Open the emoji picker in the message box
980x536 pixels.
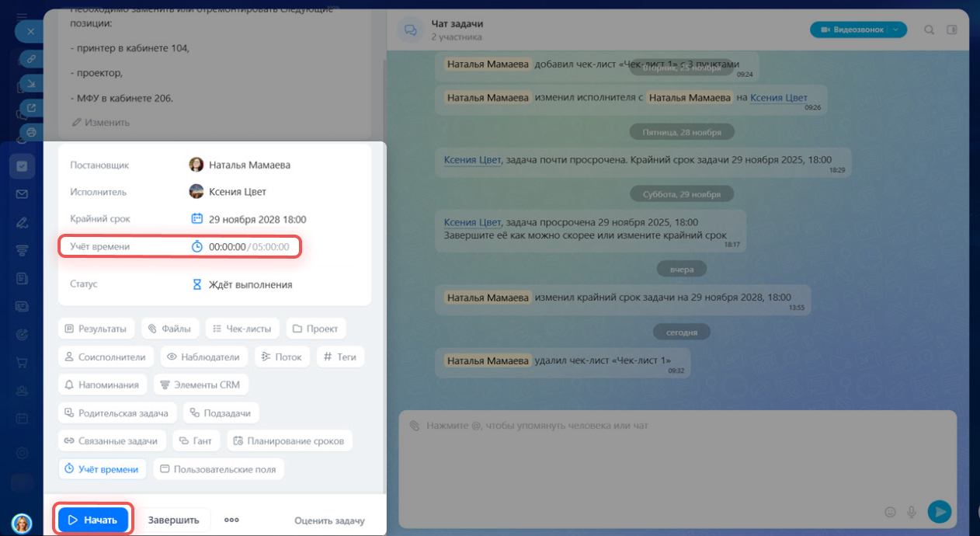[890, 512]
